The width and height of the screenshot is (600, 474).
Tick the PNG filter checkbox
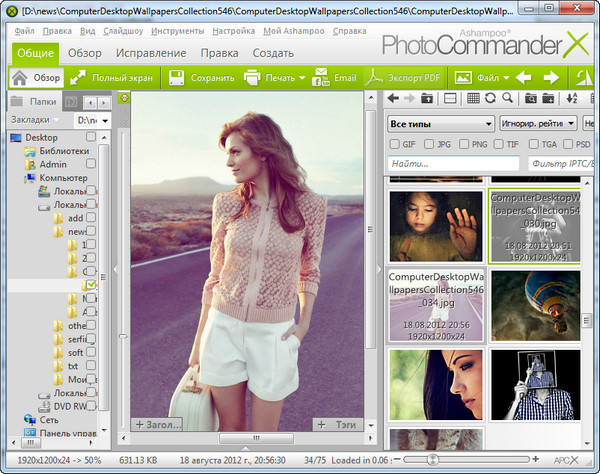466,144
